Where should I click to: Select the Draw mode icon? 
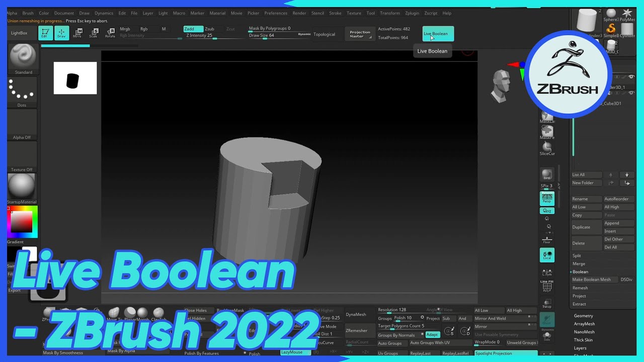[x=61, y=33]
